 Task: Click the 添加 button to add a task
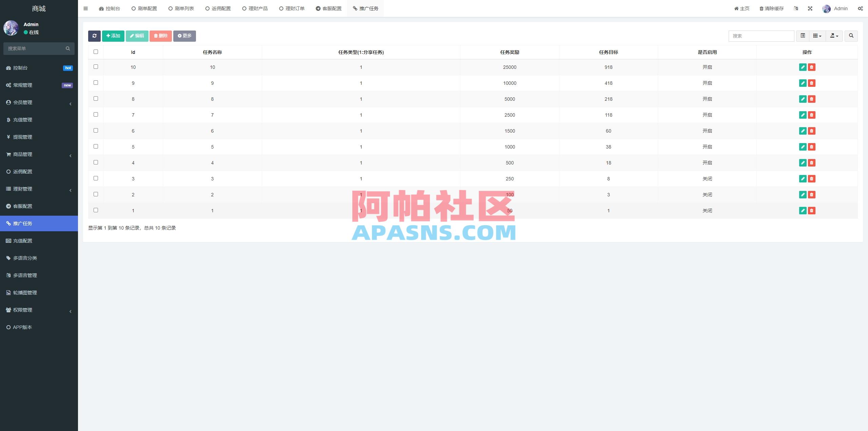coord(113,36)
